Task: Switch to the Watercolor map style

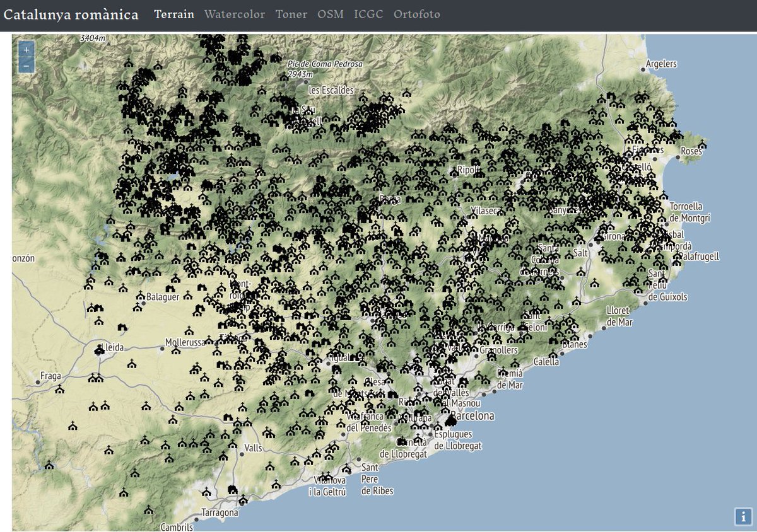Action: click(x=235, y=14)
